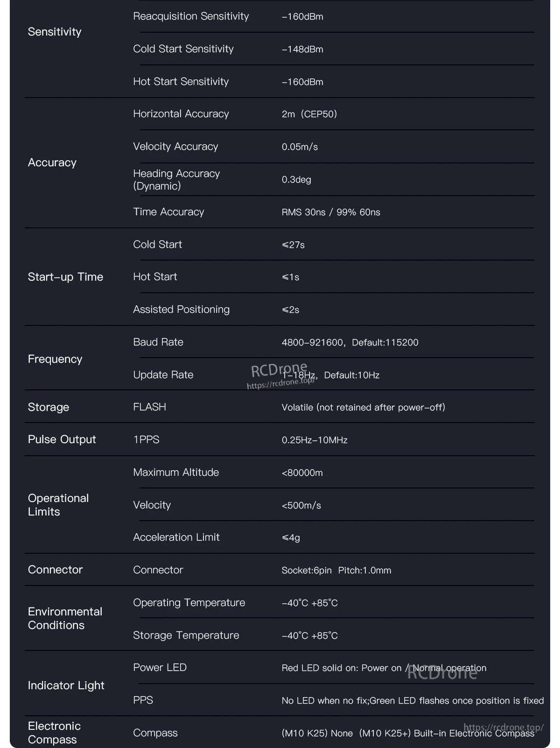Viewport: 560px width, 748px height.
Task: Select the Update Rate default 10Hz value
Action: [x=352, y=375]
